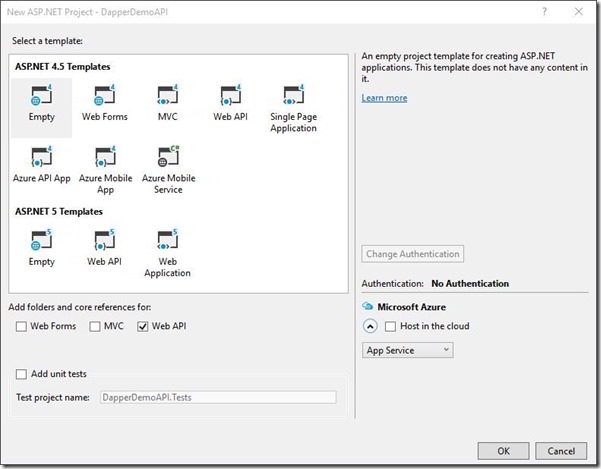Choose the Single Page Application template icon

293,95
